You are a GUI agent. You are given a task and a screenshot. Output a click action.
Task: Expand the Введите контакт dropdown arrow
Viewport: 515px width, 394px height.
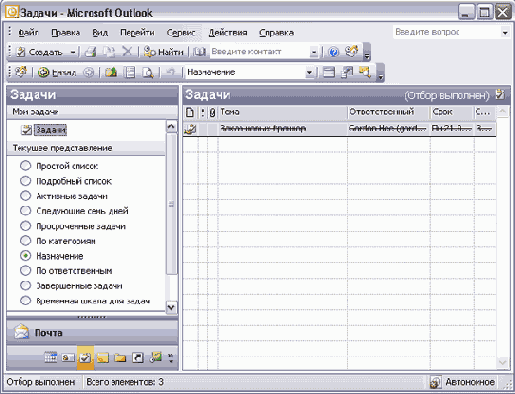tap(314, 52)
